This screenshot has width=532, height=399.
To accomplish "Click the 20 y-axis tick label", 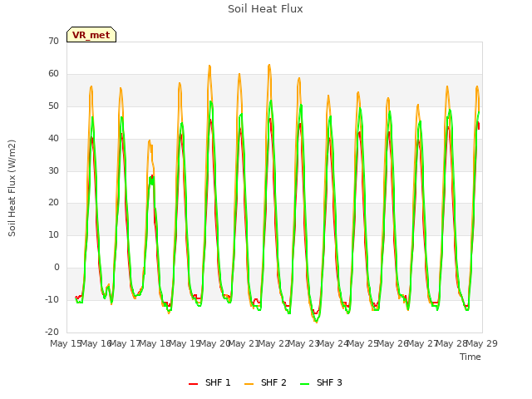I will click(53, 203).
